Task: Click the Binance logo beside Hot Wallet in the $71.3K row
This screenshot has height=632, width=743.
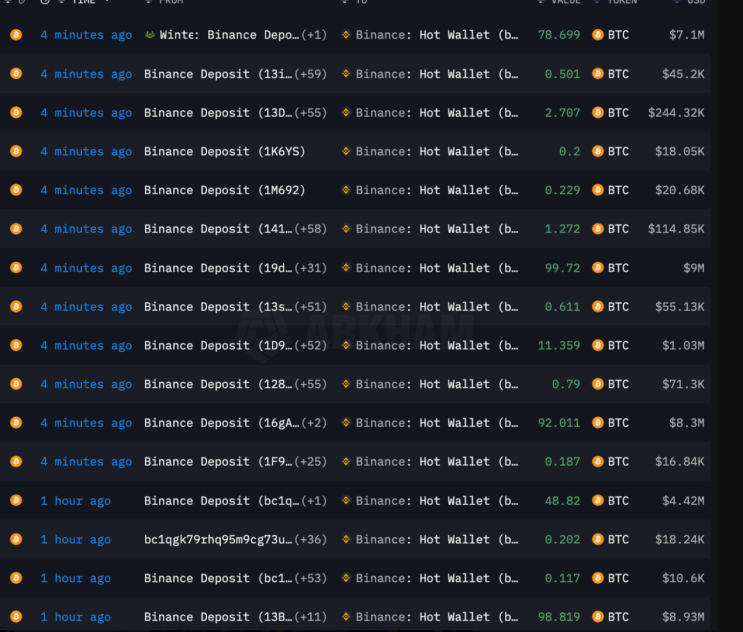Action: 346,384
